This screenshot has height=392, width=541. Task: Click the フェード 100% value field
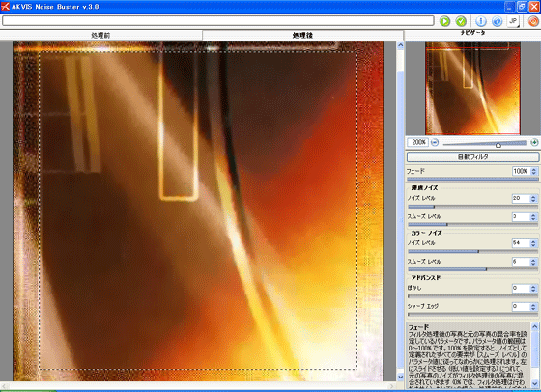[x=521, y=171]
